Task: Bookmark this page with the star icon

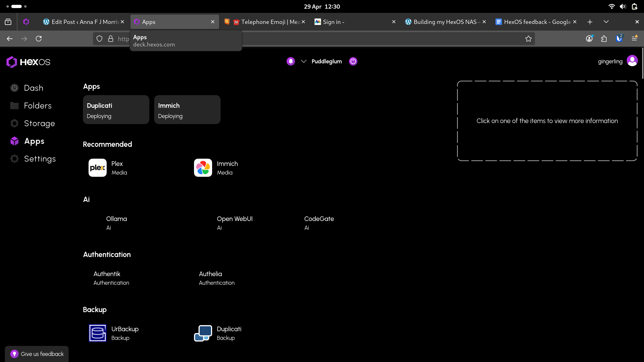Action: 528,39
